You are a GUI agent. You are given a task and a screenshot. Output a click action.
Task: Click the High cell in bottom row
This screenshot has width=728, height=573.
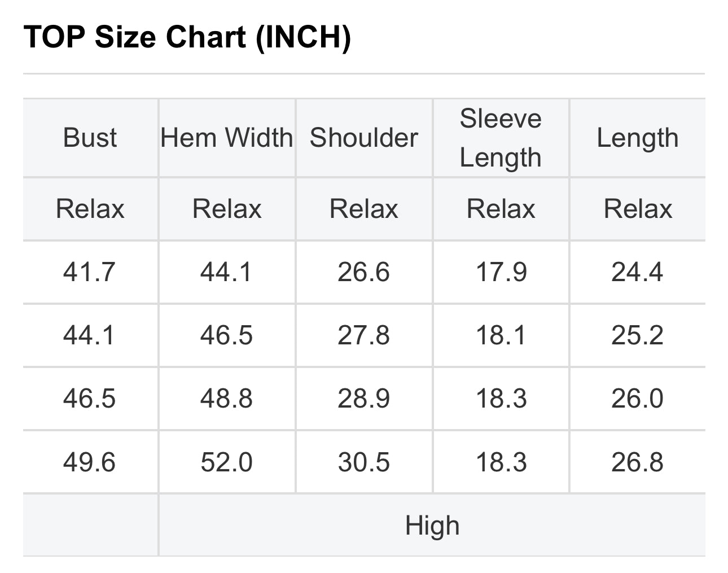tap(432, 526)
